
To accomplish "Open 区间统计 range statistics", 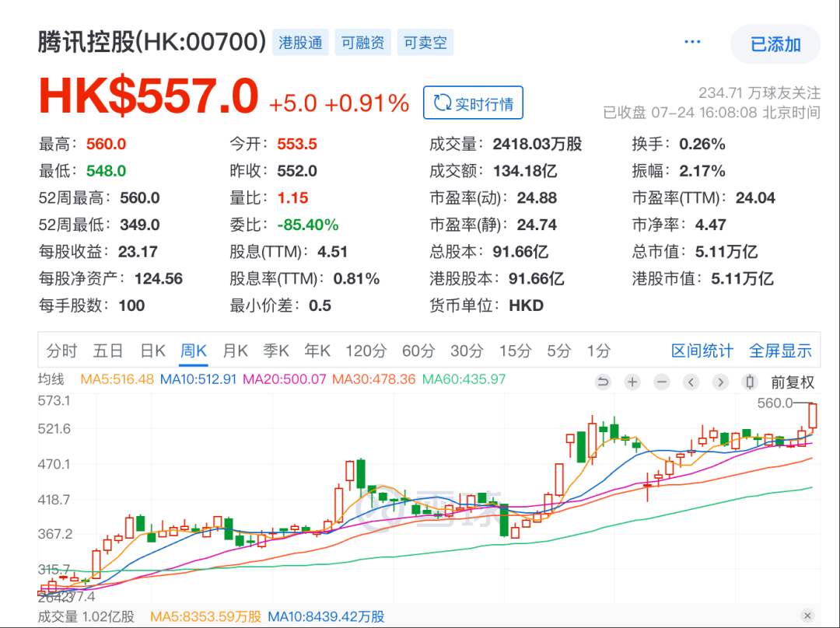I will pos(702,351).
